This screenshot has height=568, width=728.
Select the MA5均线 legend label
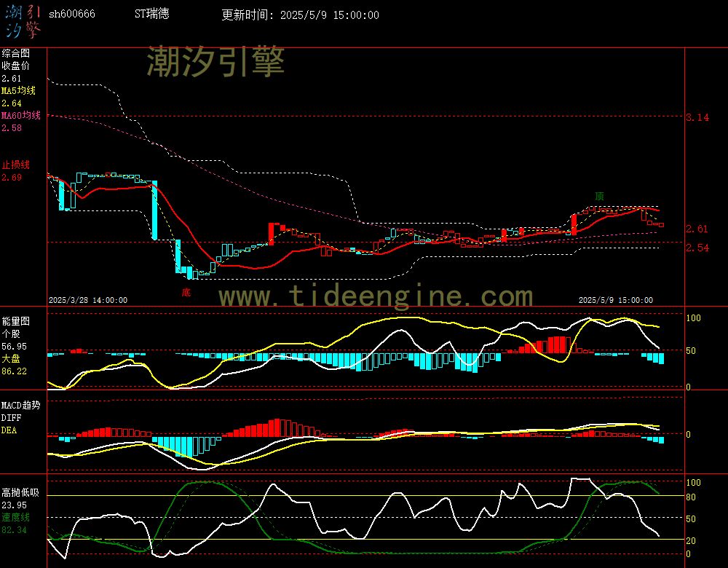point(19,90)
